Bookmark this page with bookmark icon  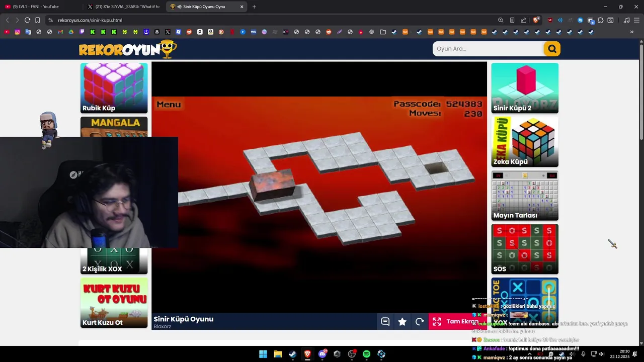point(38,20)
